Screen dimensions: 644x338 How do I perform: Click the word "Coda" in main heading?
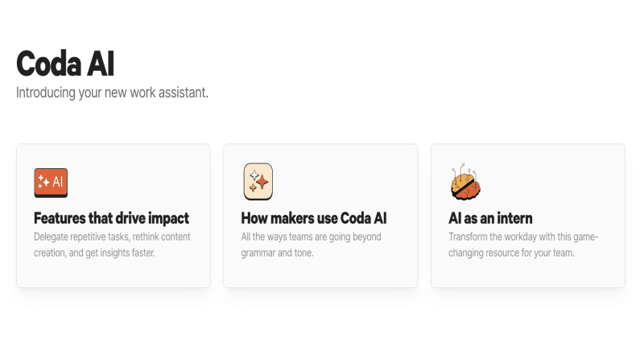[x=50, y=63]
